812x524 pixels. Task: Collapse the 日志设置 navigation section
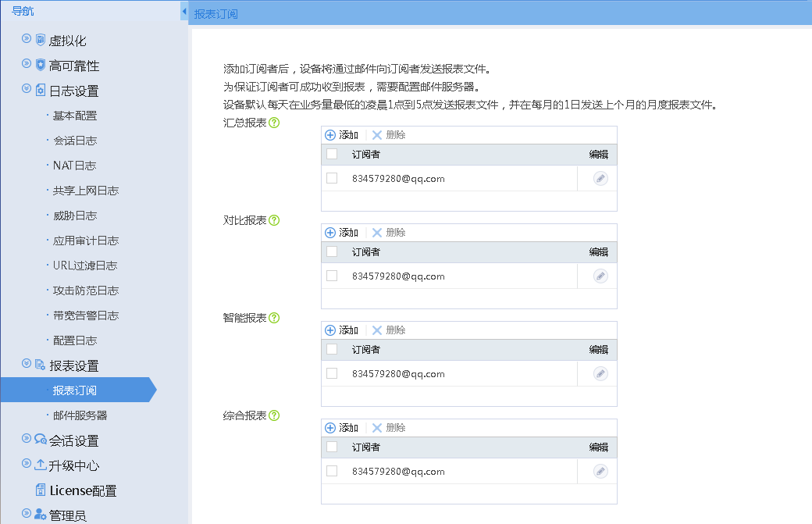pyautogui.click(x=27, y=88)
